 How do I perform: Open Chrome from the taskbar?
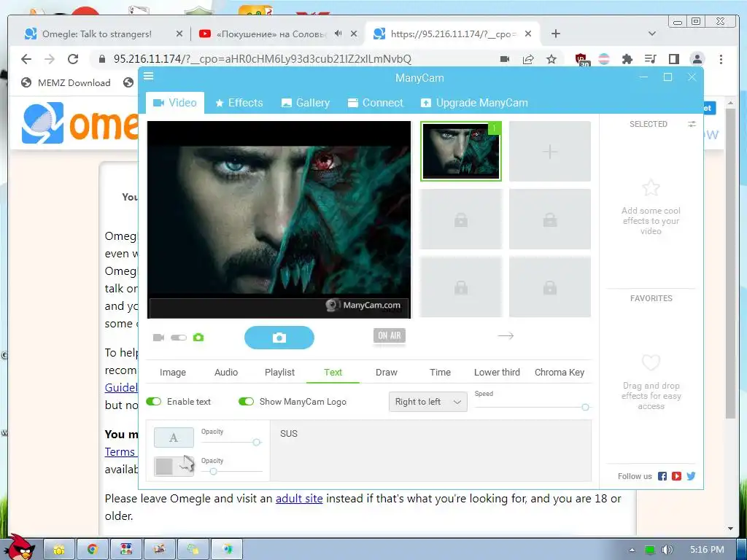[x=92, y=550]
